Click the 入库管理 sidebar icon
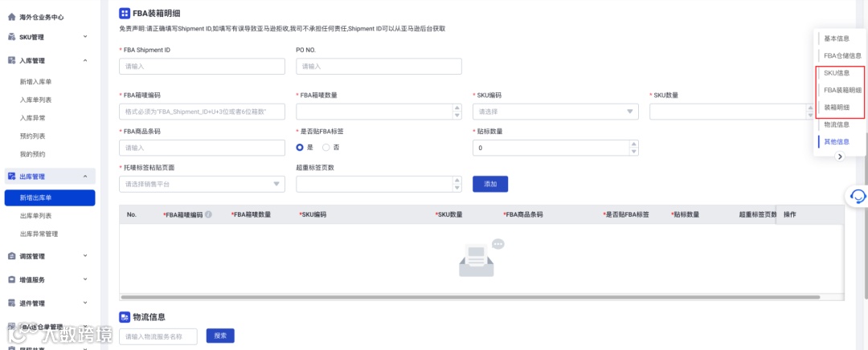The height and width of the screenshot is (350, 868). [11, 60]
